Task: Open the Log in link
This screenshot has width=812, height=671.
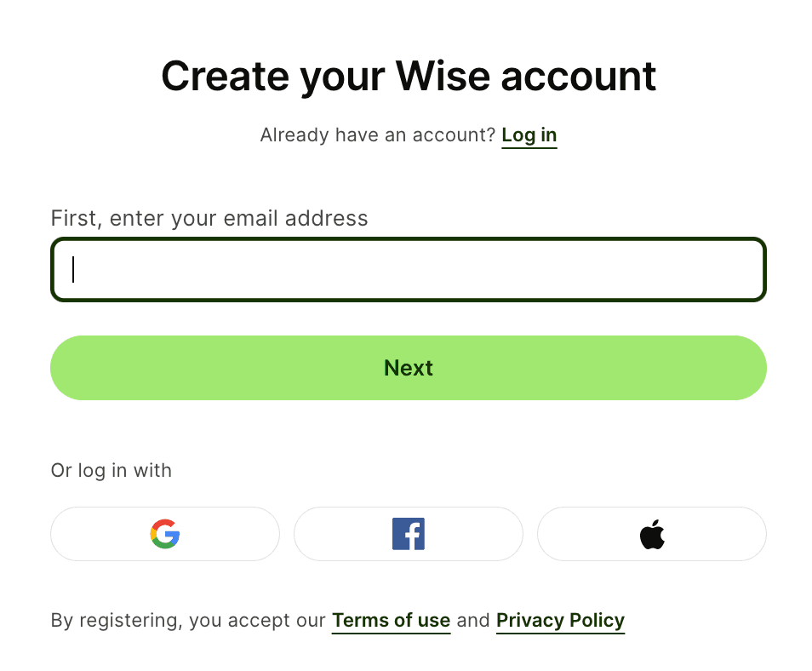Action: pyautogui.click(x=529, y=135)
